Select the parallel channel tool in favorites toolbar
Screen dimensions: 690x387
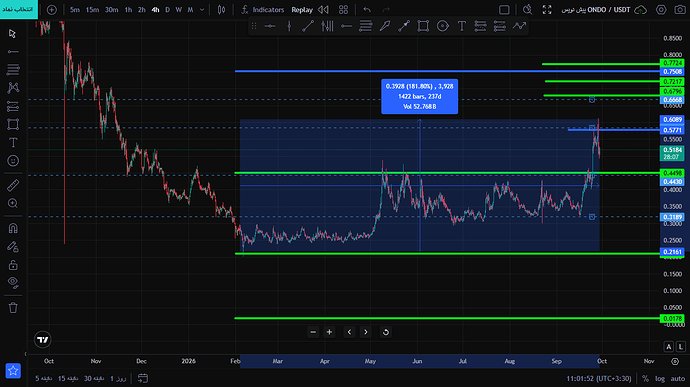click(327, 26)
